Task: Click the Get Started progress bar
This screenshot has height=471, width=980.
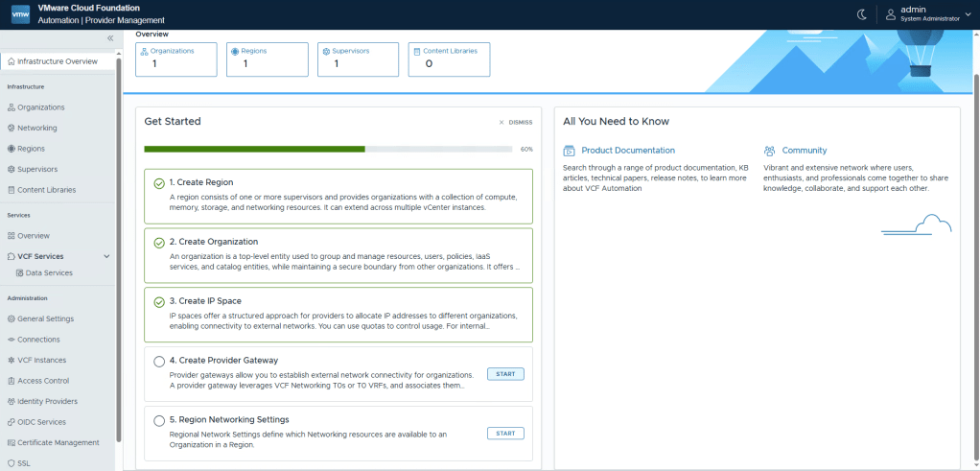Action: click(328, 150)
